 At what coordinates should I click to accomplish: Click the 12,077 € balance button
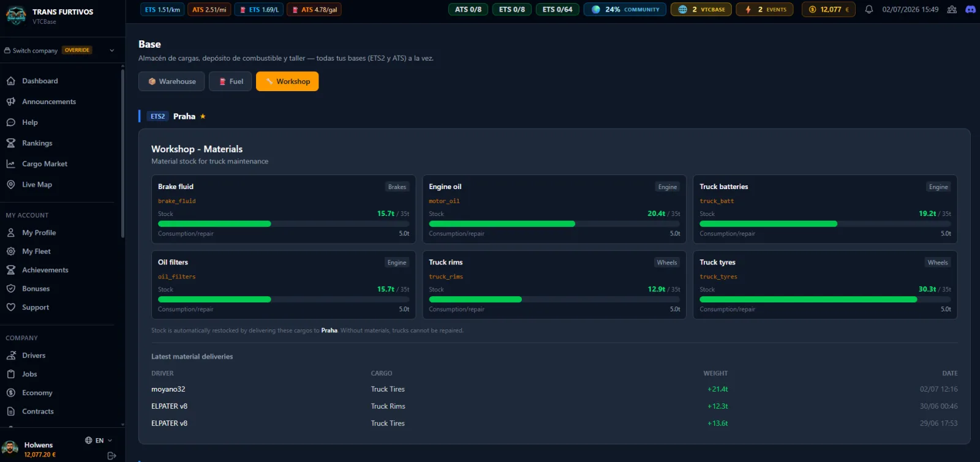(x=829, y=9)
